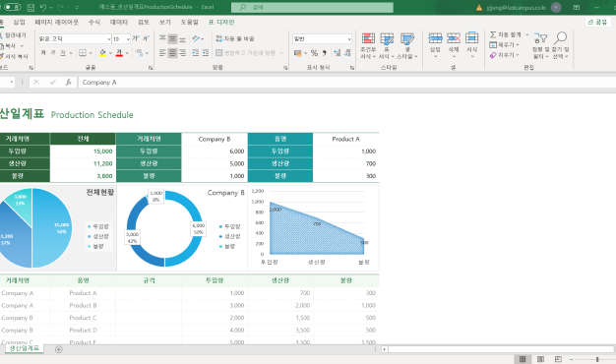Click the percent style icon
The height and width of the screenshot is (364, 616).
314,52
